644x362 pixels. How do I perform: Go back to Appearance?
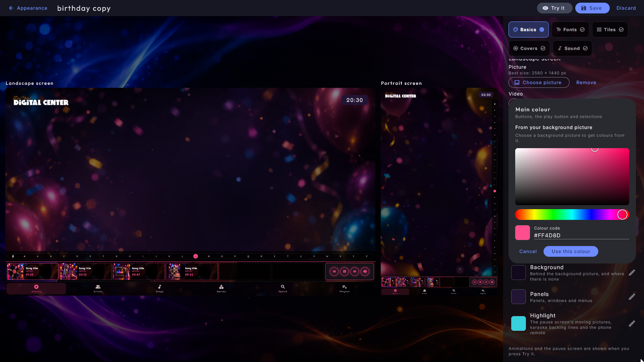(x=28, y=8)
